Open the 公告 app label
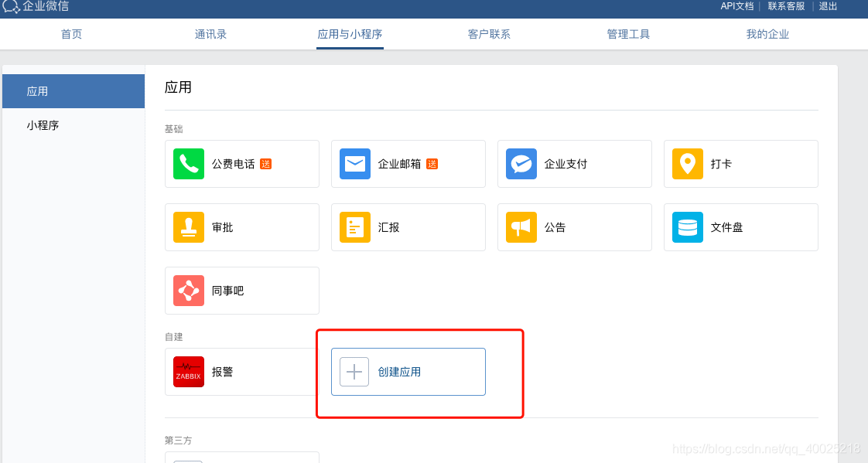This screenshot has height=463, width=868. coord(555,227)
